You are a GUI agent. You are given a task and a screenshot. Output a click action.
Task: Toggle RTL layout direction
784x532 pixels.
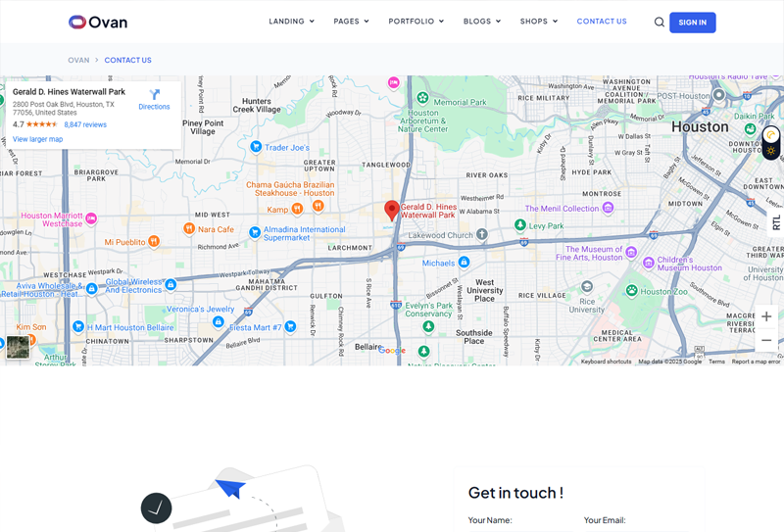(x=776, y=222)
